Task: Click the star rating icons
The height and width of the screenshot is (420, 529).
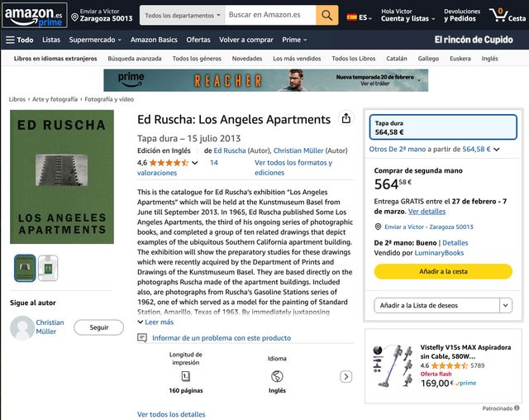Action: tap(169, 163)
